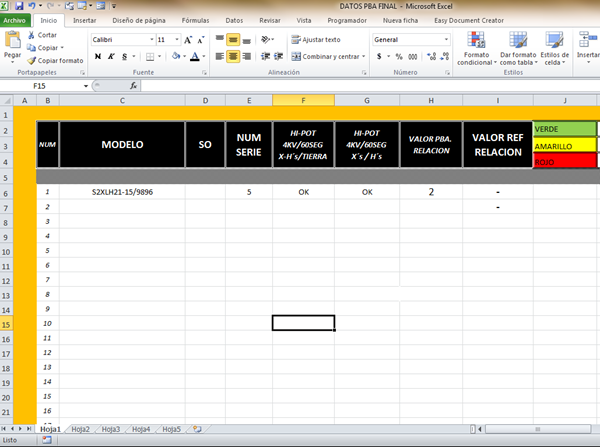Switch to Hoja3 sheet tab

click(x=110, y=428)
